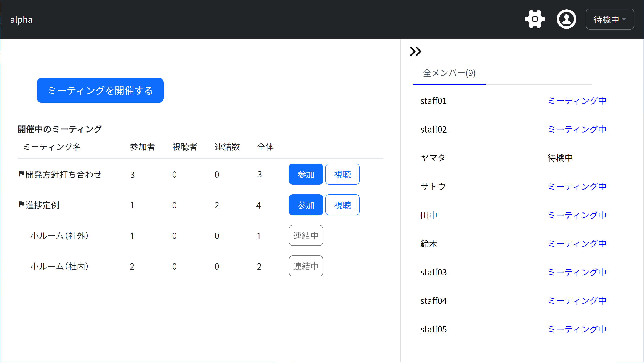Screen dimensions: 644x364
Task: Open 鈴木's ミーティング中 link
Action: 577,244
